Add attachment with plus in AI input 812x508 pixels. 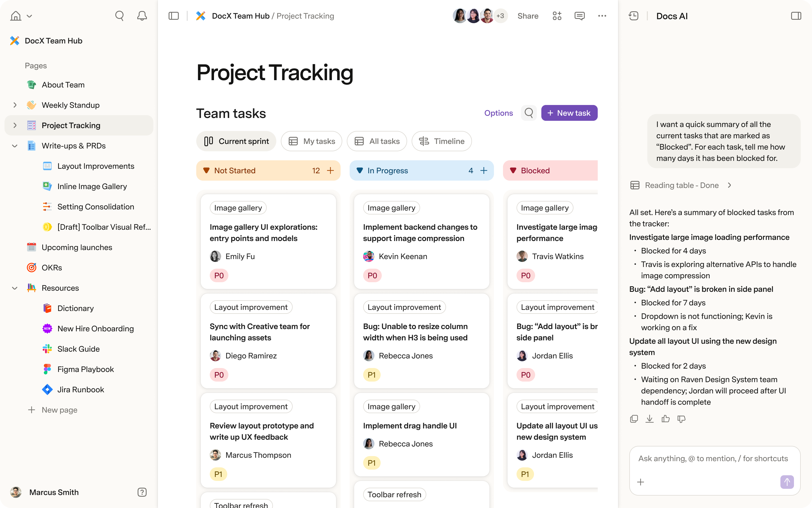[641, 482]
